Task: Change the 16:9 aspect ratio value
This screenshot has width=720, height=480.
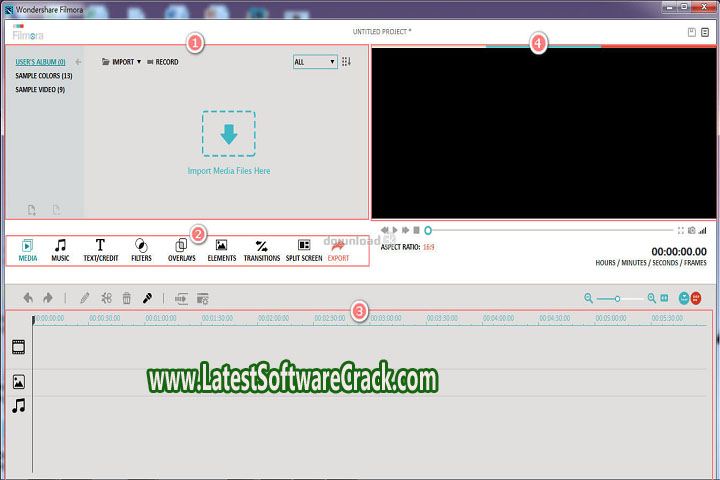Action: [x=428, y=247]
